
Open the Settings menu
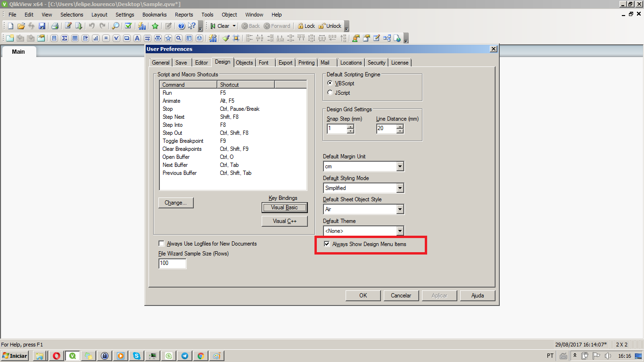[x=125, y=15]
